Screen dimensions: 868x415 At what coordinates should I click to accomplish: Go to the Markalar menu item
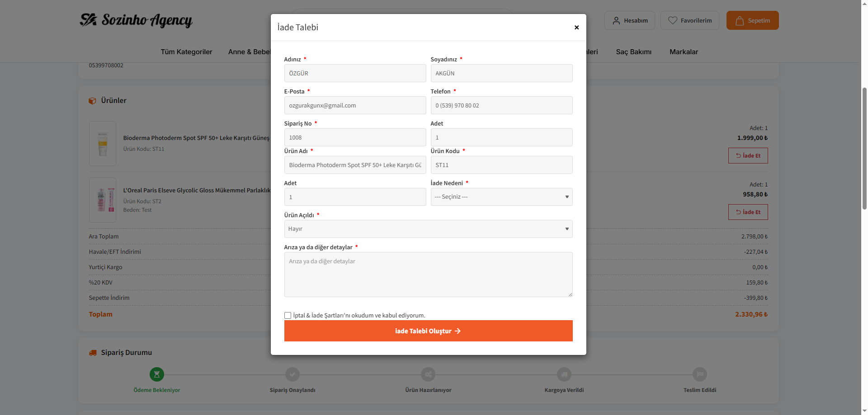[684, 52]
